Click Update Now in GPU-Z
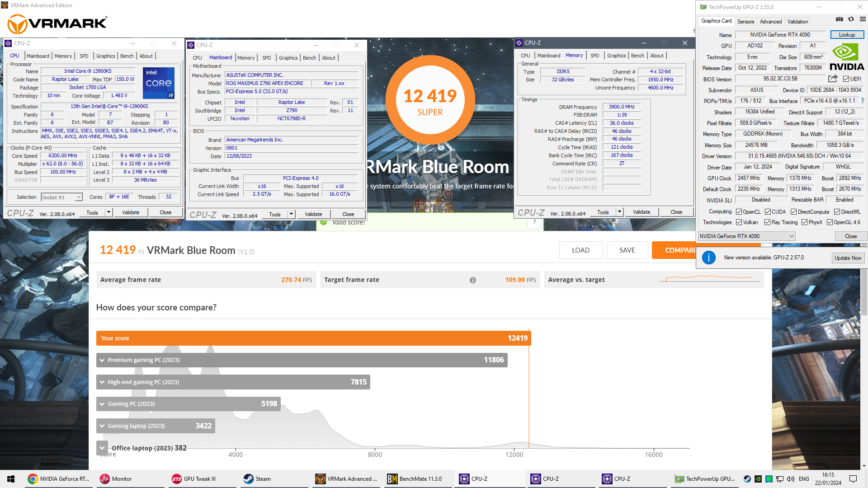This screenshot has height=488, width=868. click(848, 258)
